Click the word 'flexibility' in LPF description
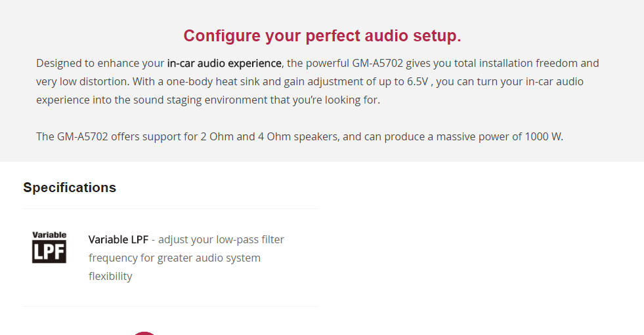Viewport: 644px width, 335px height. (x=110, y=277)
